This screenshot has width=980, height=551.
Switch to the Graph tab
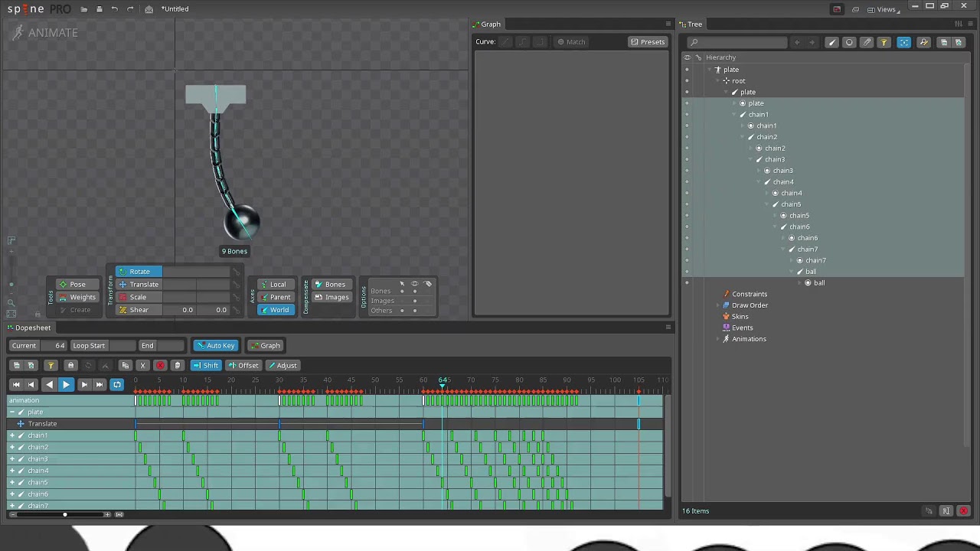pos(487,24)
